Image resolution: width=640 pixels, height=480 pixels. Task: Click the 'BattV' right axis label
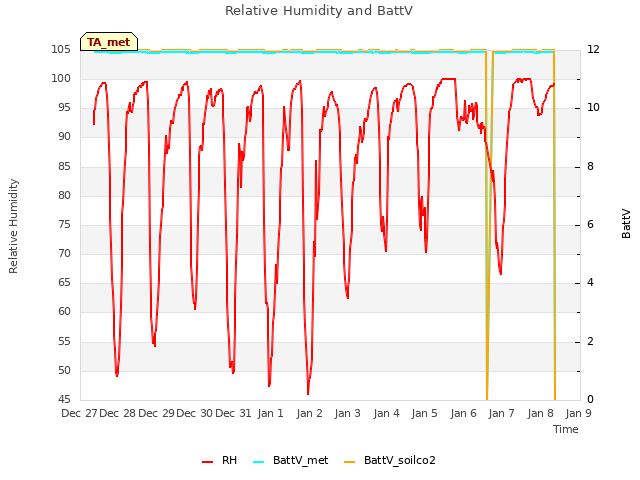coord(626,223)
